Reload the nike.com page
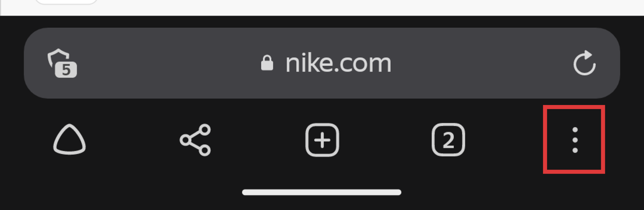The image size is (644, 210). [585, 63]
